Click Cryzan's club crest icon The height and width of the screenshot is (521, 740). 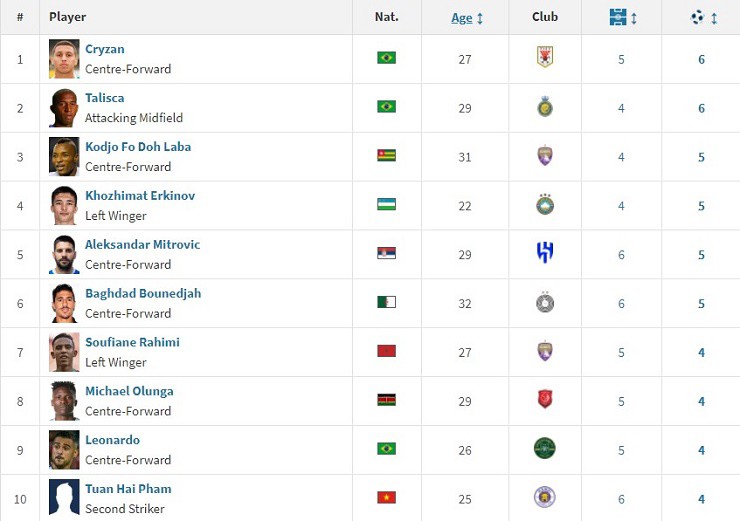(545, 58)
